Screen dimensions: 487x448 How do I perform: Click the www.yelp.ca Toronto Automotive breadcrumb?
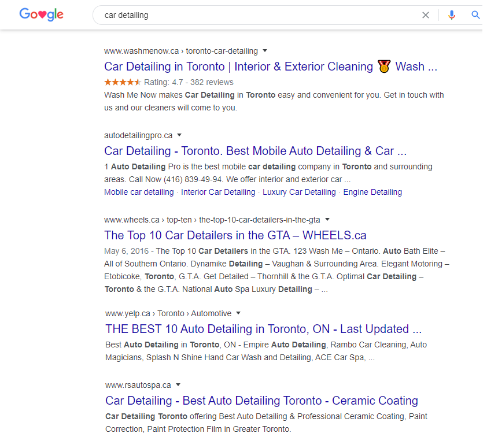pos(168,313)
